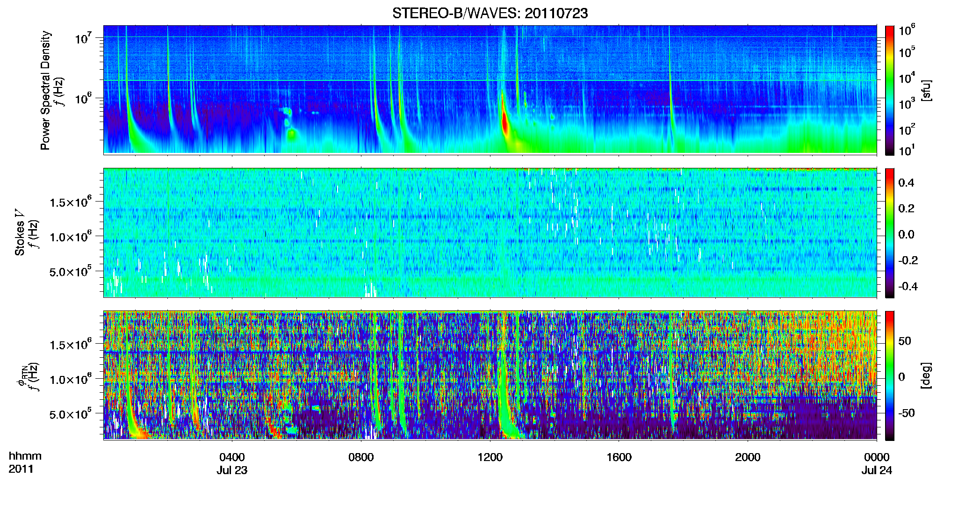980x505 pixels.
Task: Click the 10^2 value on sfu color bar
Action: click(907, 129)
